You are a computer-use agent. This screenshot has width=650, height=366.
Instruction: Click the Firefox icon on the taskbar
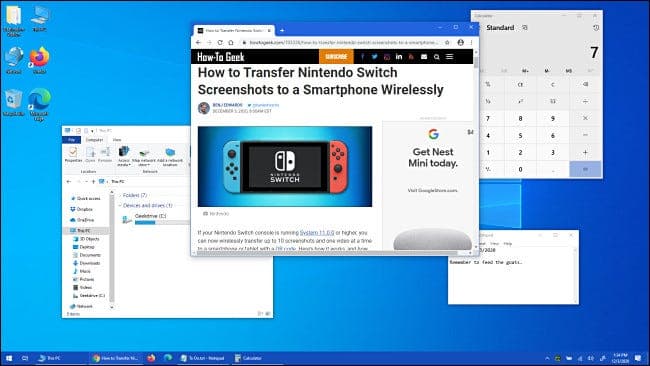point(151,358)
